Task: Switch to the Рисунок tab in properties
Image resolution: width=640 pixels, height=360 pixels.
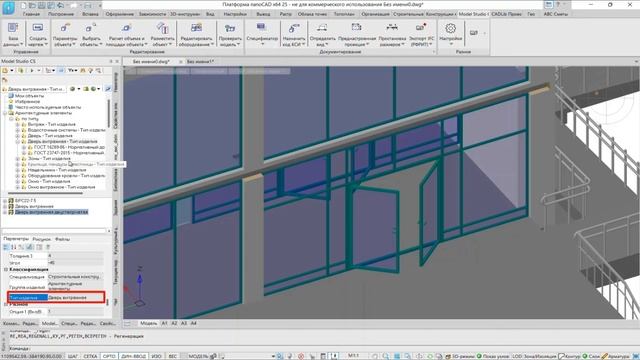Action: (x=41, y=239)
